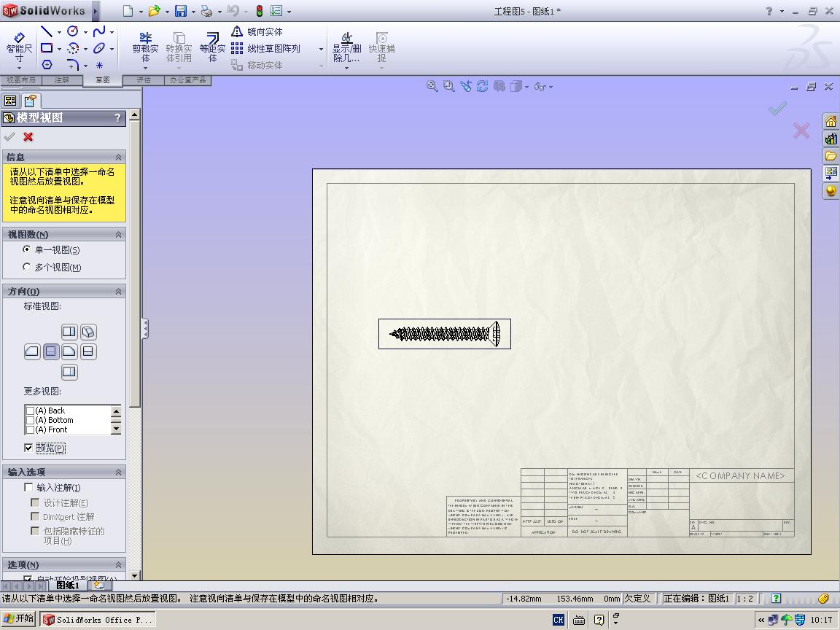The width and height of the screenshot is (840, 630).
Task: Click SolidWorks Office taskbar button
Action: 98,619
